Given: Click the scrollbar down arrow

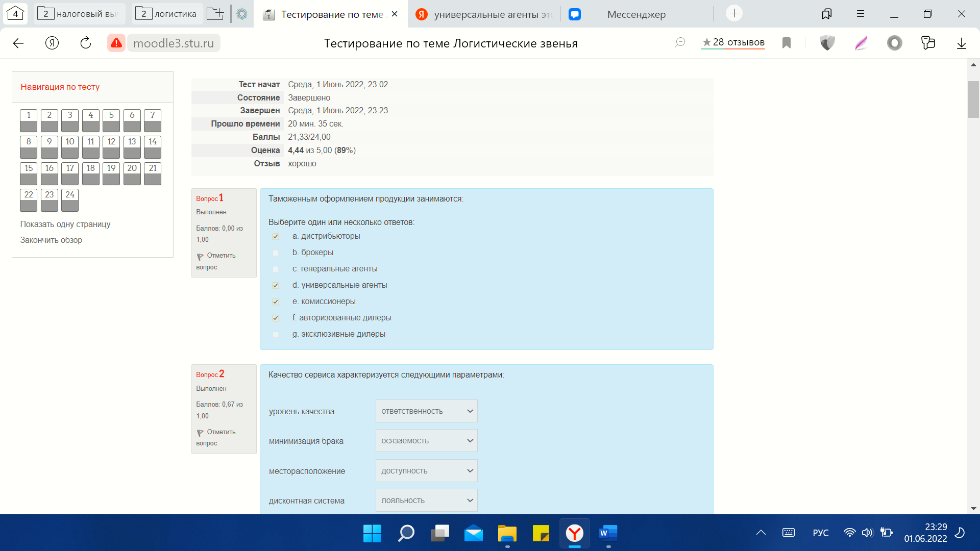Looking at the screenshot, I should (x=973, y=509).
